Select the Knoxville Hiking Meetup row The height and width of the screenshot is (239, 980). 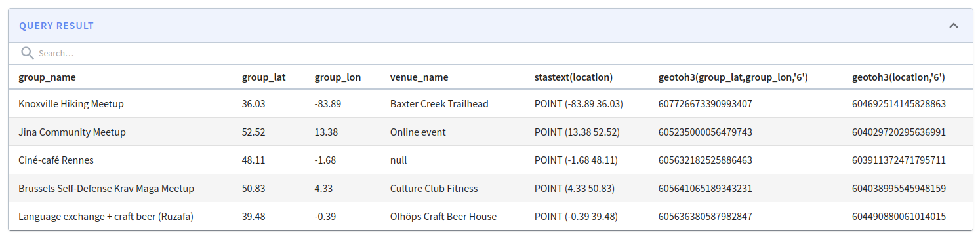click(x=490, y=103)
